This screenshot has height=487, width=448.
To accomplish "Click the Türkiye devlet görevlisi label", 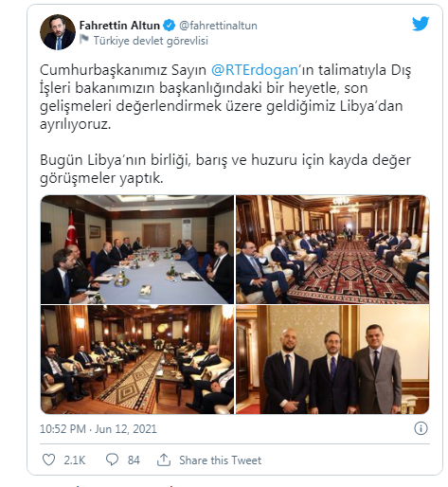I will click(151, 41).
